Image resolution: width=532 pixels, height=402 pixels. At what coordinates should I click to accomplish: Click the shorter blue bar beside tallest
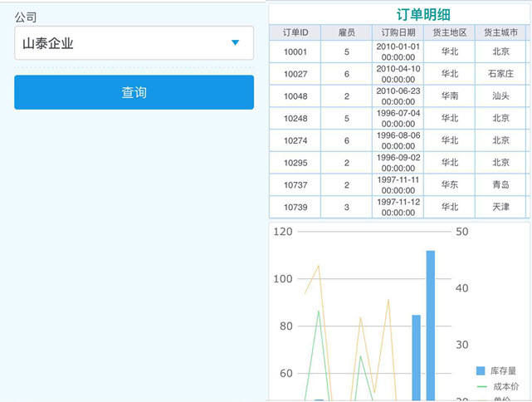[417, 357]
